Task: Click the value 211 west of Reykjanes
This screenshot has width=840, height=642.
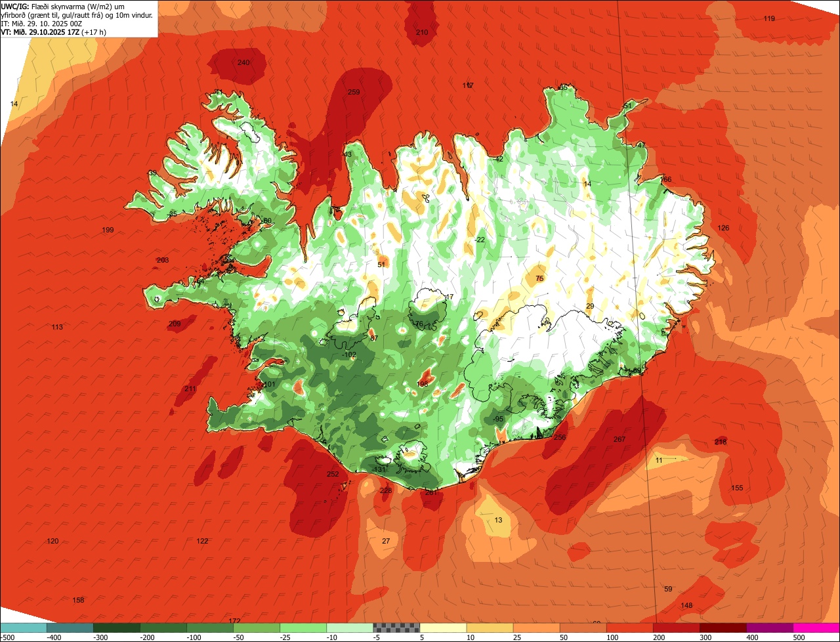Action: click(x=190, y=389)
